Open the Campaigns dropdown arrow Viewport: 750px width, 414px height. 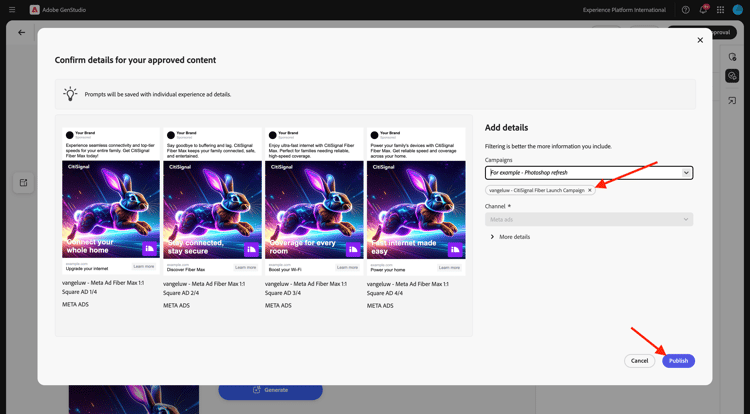pyautogui.click(x=686, y=173)
